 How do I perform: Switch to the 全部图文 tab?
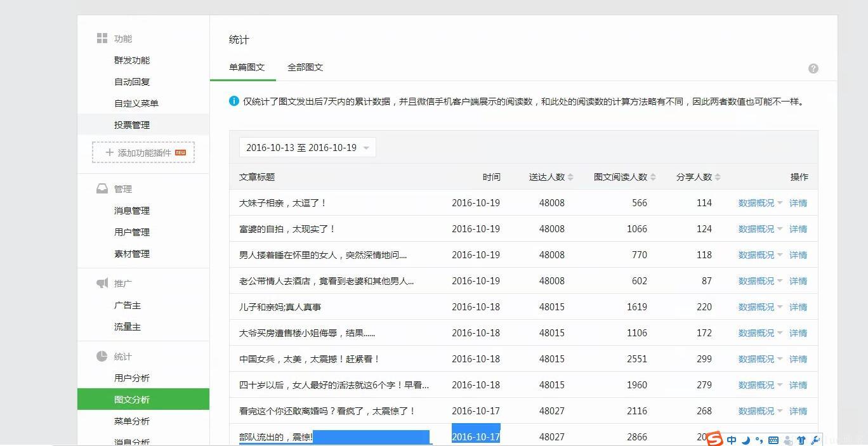pyautogui.click(x=305, y=67)
